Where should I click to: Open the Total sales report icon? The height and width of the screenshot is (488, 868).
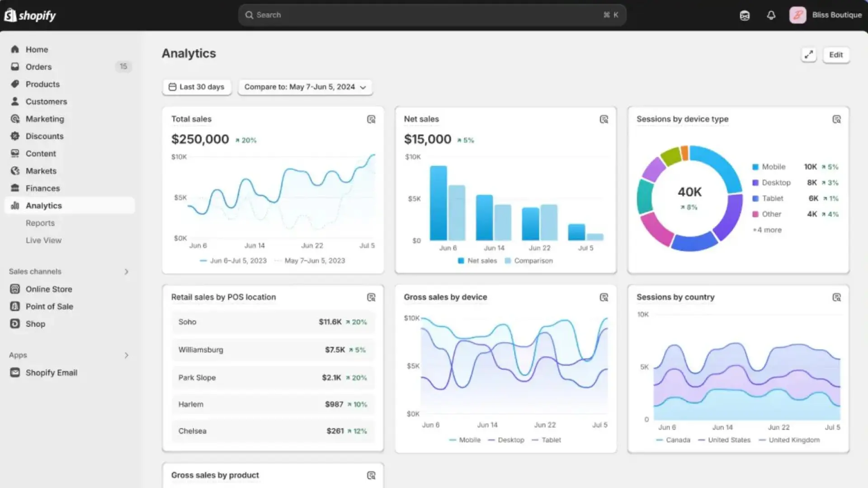[x=371, y=119]
